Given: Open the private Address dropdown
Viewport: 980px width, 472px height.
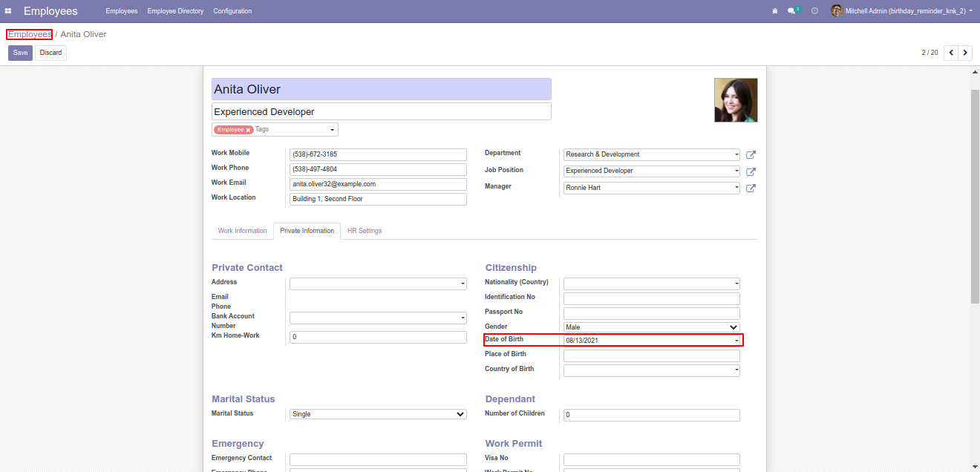Looking at the screenshot, I should (378, 283).
